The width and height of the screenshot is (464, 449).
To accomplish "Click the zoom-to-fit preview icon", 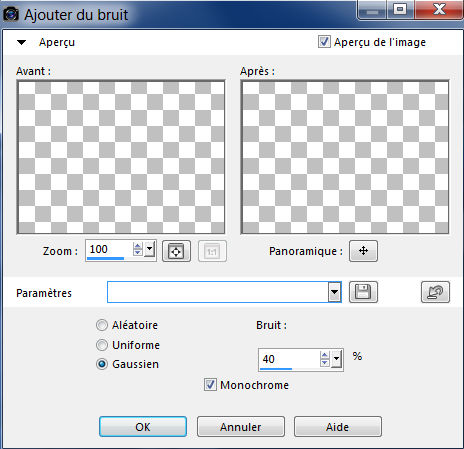I will (176, 251).
